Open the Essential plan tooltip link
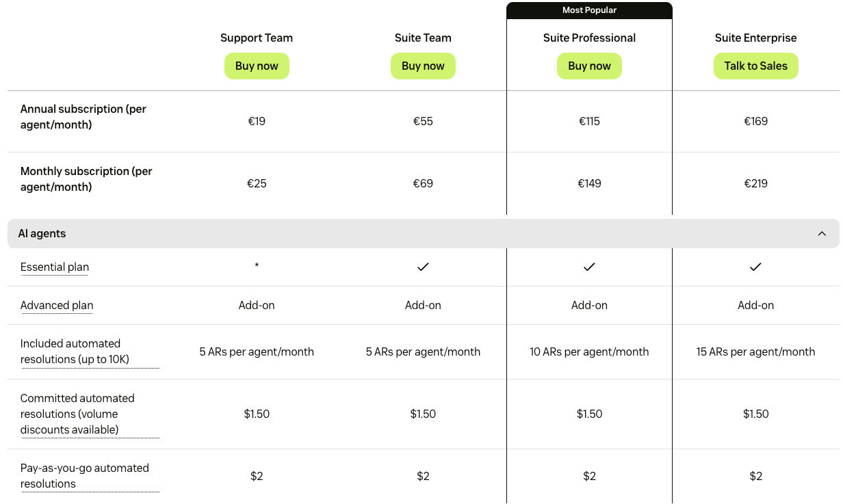The height and width of the screenshot is (504, 843). [x=55, y=267]
